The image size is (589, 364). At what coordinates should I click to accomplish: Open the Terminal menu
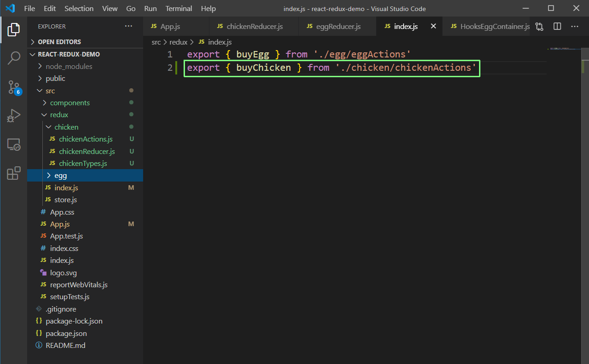point(179,8)
